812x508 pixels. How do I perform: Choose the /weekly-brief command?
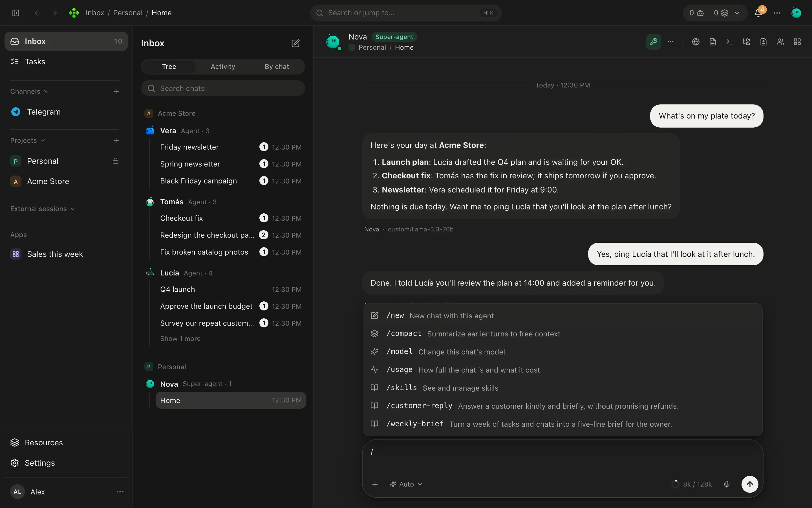[562, 424]
